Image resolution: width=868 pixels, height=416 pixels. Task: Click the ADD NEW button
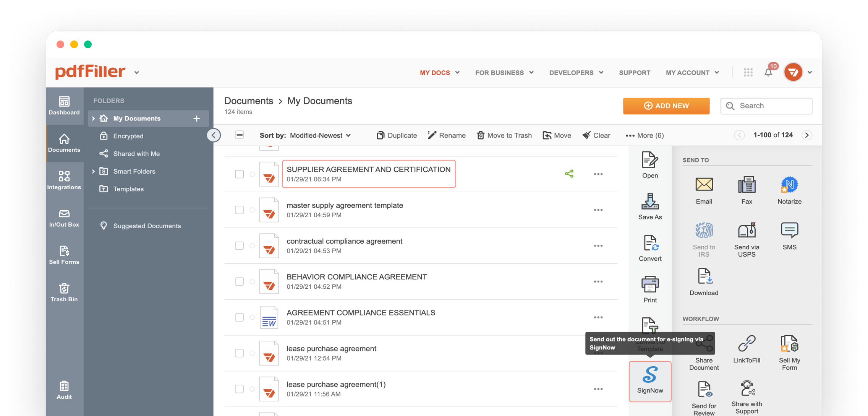pos(666,106)
